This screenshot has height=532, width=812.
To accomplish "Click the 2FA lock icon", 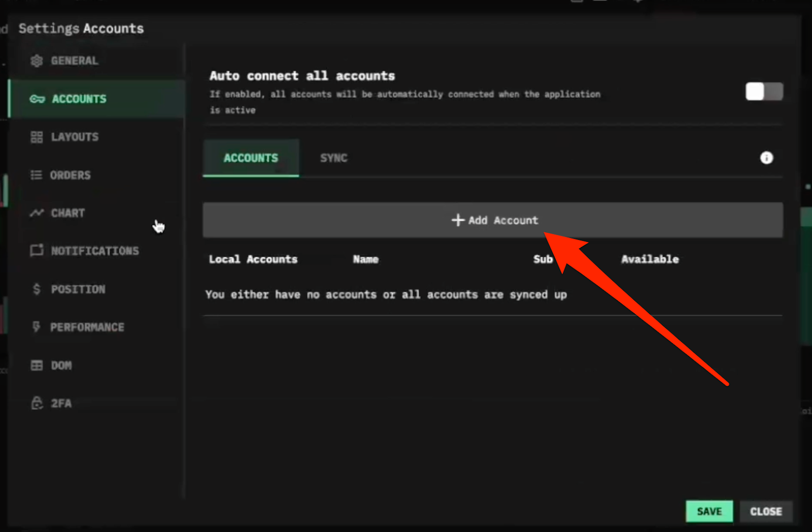I will tap(37, 403).
